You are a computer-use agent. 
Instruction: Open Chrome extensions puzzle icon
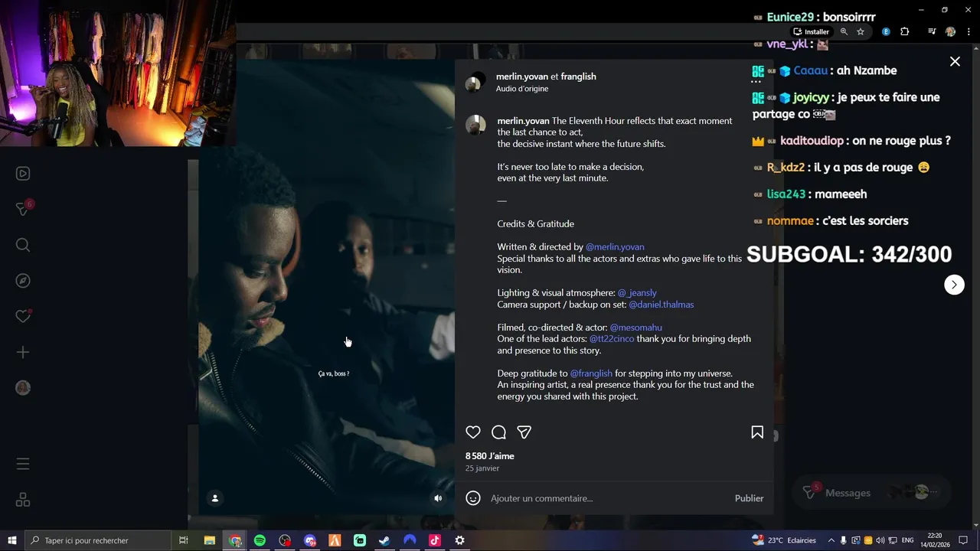[x=904, y=31]
